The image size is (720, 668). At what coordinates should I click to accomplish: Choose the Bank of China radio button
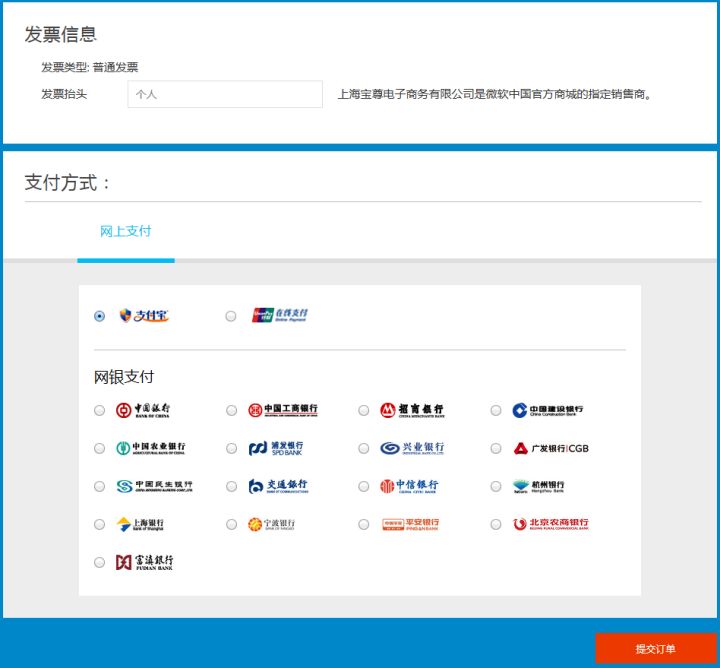[x=99, y=410]
